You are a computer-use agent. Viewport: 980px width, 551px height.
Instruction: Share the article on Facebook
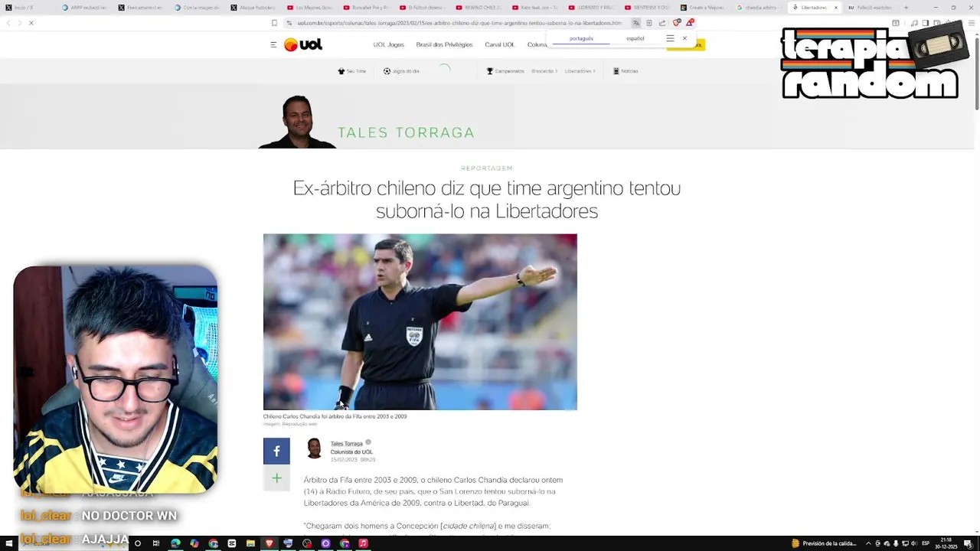(276, 451)
